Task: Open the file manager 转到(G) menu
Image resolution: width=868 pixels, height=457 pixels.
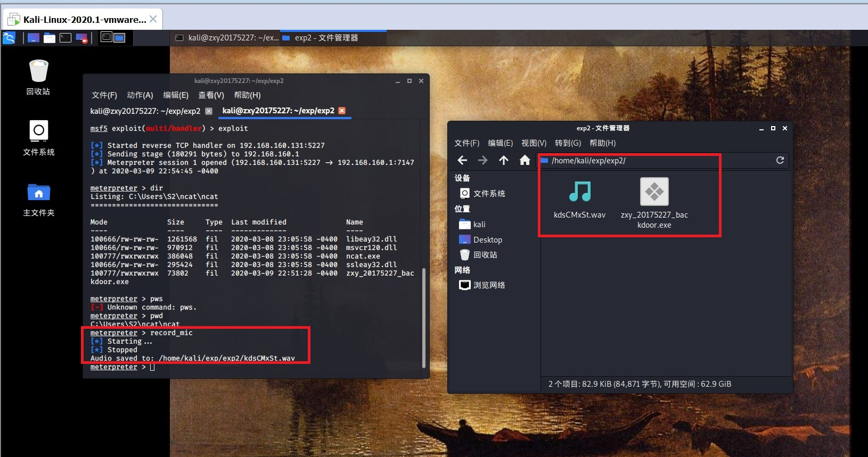Action: pos(568,143)
